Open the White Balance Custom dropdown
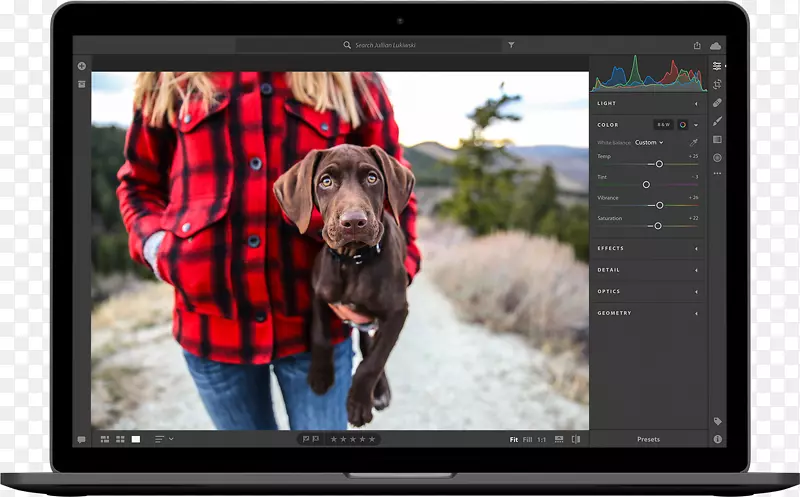 pyautogui.click(x=649, y=142)
